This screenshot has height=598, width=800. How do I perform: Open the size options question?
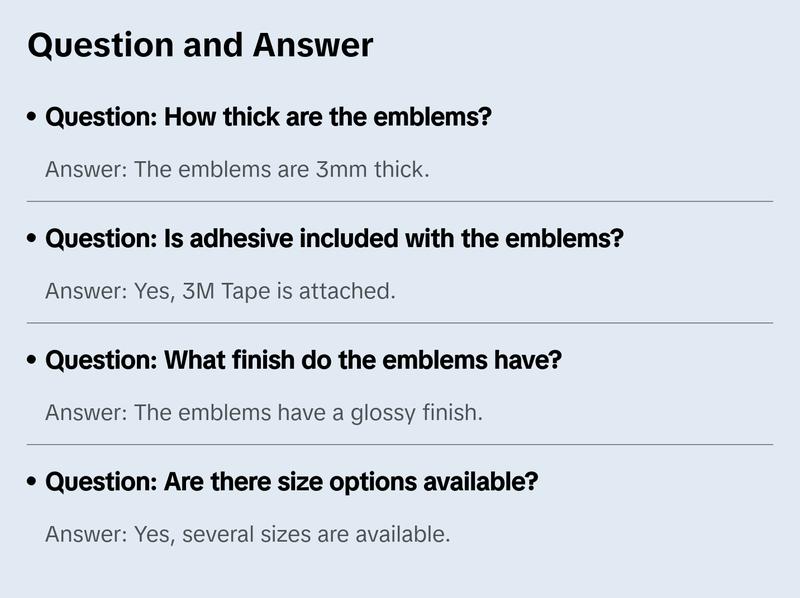pyautogui.click(x=292, y=482)
